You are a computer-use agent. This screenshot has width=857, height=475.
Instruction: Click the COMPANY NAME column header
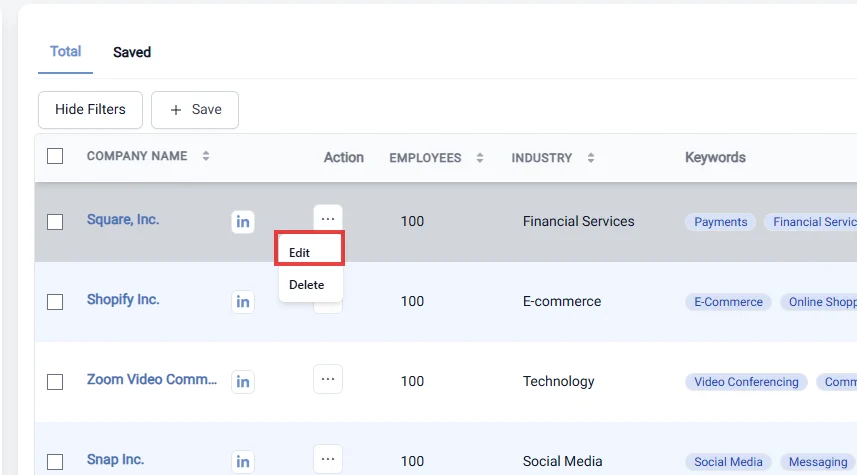(137, 156)
